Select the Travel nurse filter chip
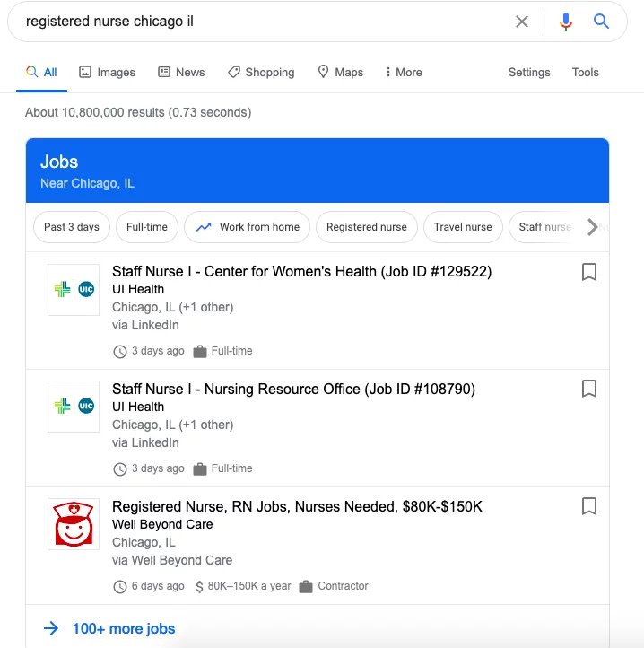644x648 pixels. (x=463, y=227)
